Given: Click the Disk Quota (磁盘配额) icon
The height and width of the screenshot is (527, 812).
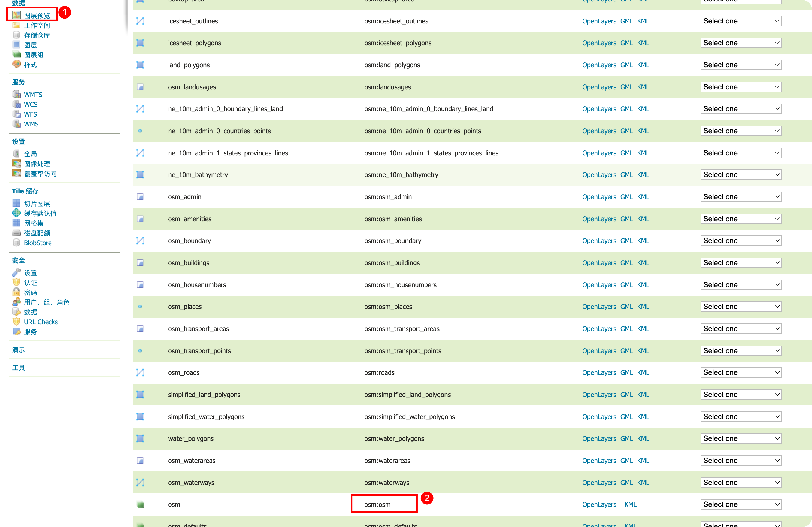Looking at the screenshot, I should [x=16, y=233].
